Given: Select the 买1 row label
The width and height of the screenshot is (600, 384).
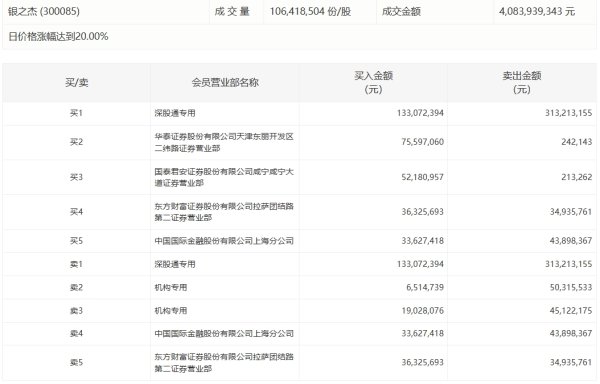Looking at the screenshot, I should pos(76,113).
